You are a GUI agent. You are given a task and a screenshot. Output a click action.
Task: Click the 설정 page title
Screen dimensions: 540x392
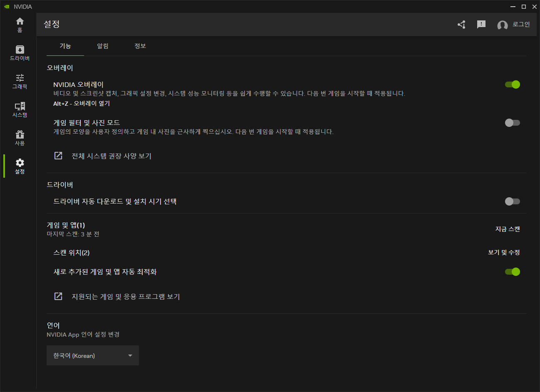[52, 24]
